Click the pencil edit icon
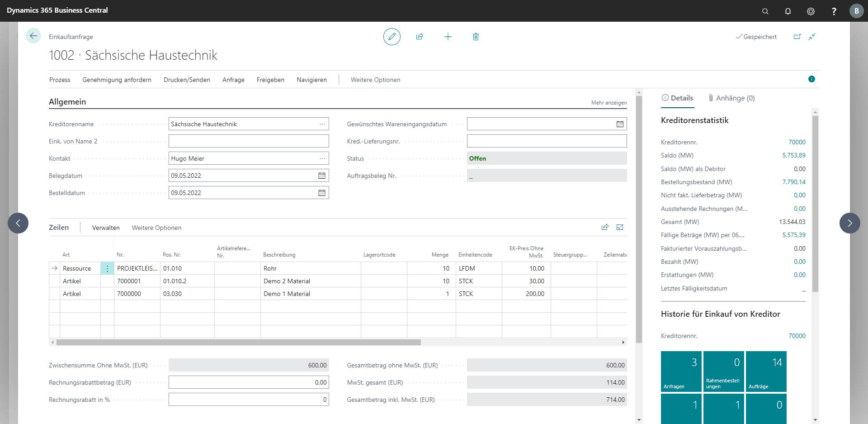Viewport: 868px width, 424px height. pos(392,37)
